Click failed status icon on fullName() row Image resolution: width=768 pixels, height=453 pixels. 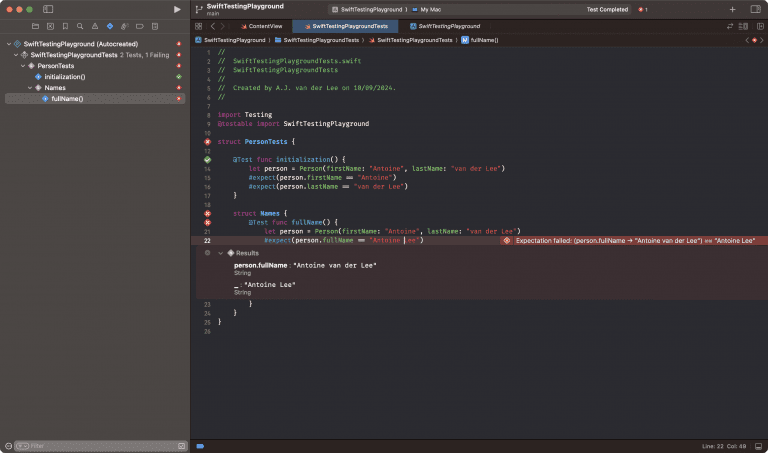point(179,99)
